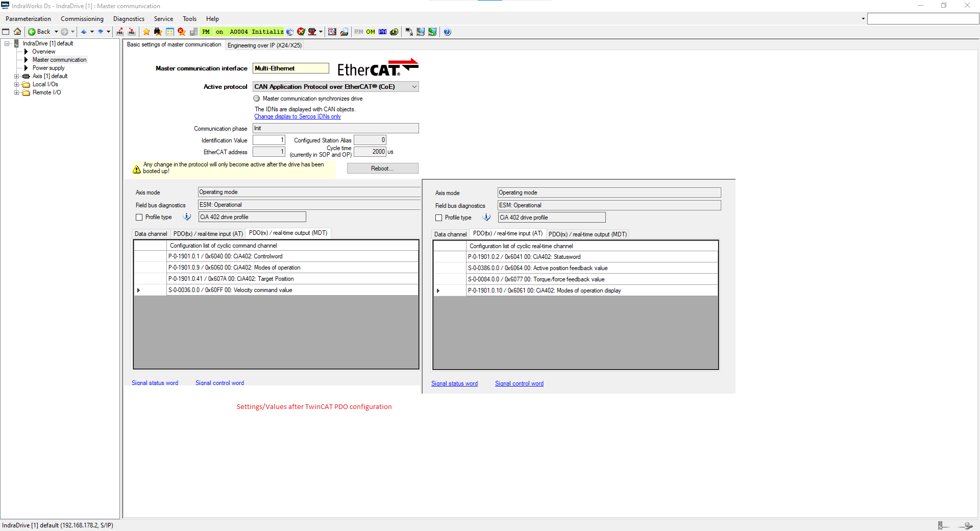Screen dimensions: 980x531
Task: Open dropdown beside blue up arrow
Action: click(x=92, y=32)
